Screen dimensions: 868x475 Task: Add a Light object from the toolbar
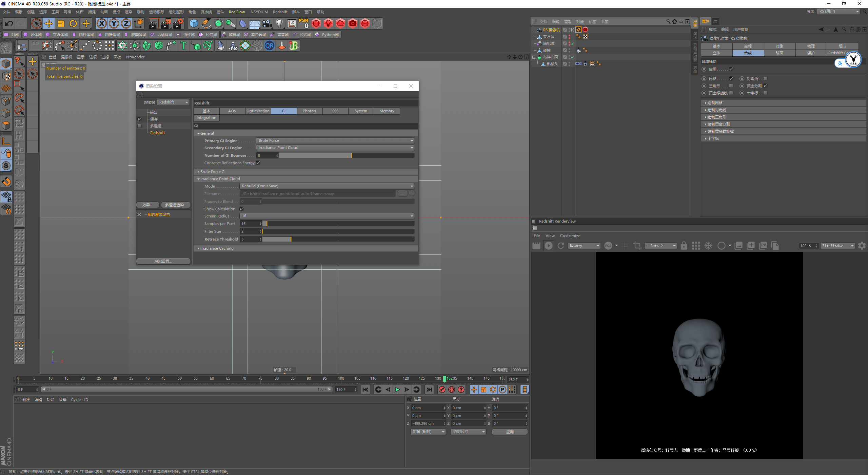coord(279,23)
